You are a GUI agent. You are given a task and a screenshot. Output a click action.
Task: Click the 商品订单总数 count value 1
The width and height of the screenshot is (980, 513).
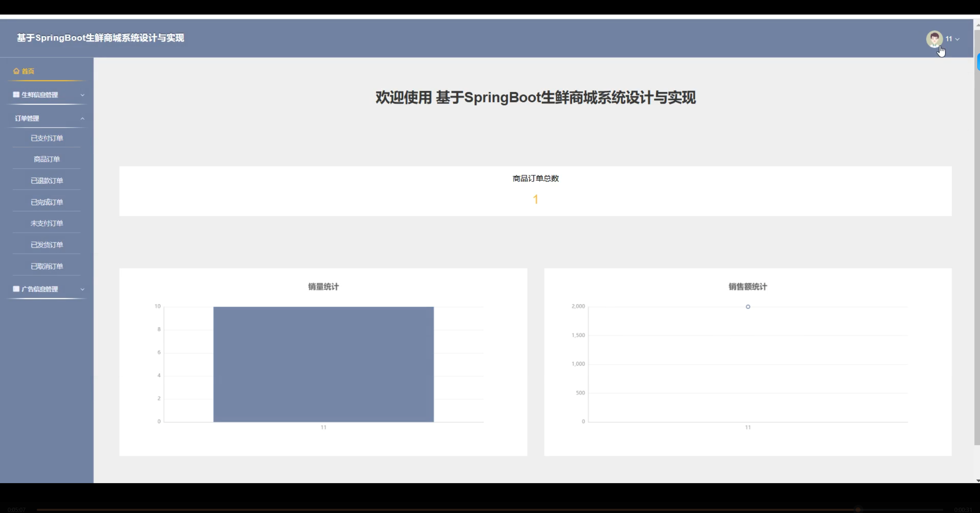tap(535, 199)
